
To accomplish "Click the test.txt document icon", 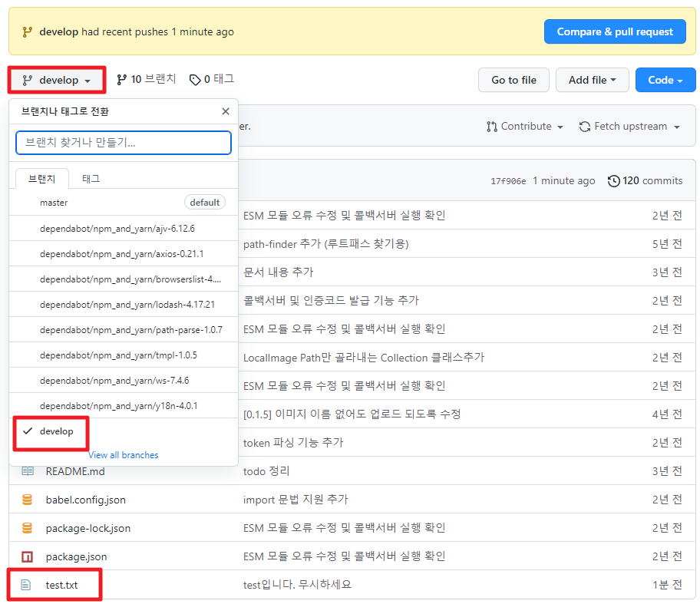I will 26,585.
